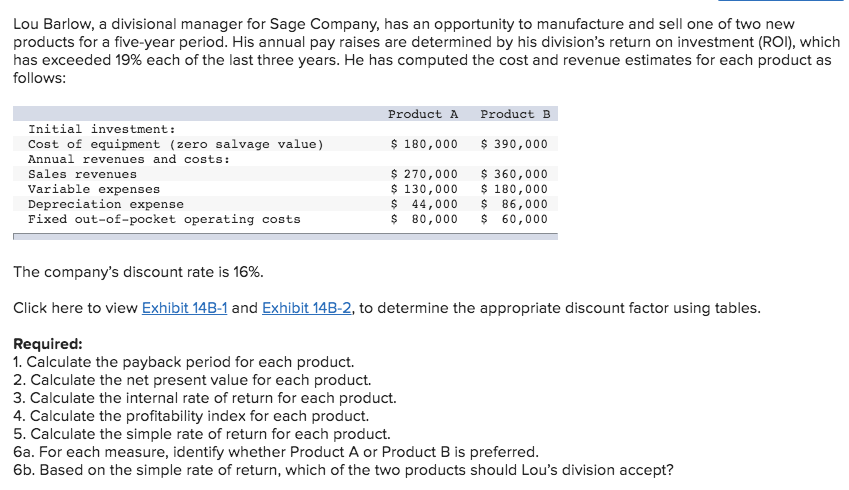
Task: Click the "Initial investment:" row label
Action: coord(102,129)
